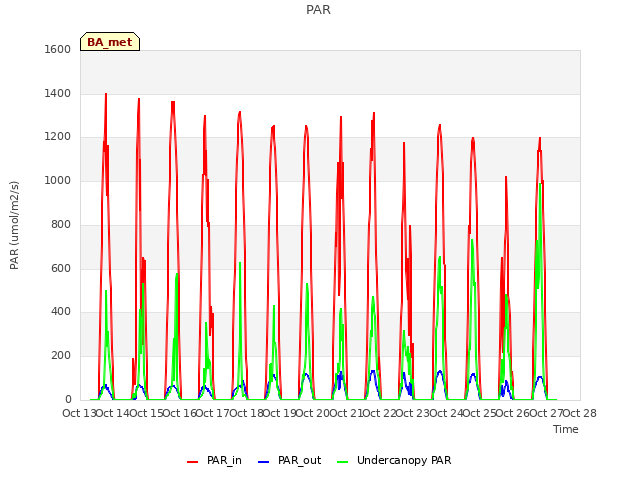This screenshot has width=640, height=480.
Task: Toggle PAR_in legend entry
Action: click(x=214, y=460)
